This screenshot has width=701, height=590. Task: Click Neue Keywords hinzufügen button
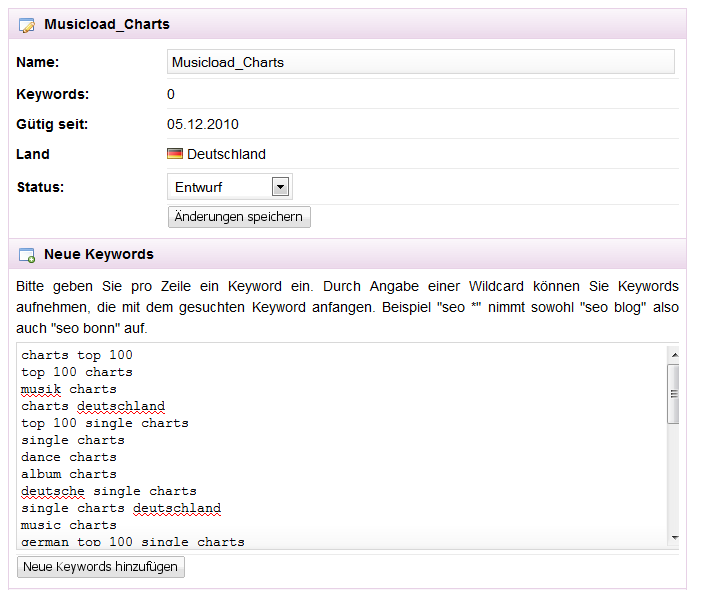[x=101, y=567]
